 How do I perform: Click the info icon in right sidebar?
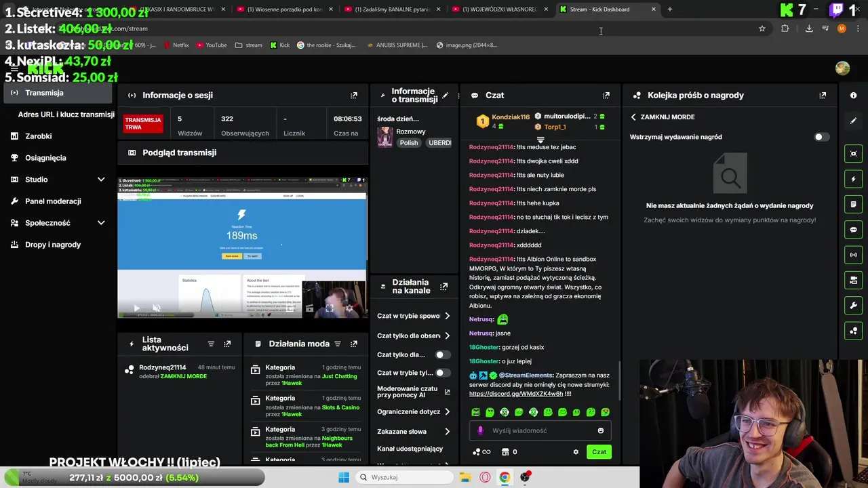click(x=853, y=96)
